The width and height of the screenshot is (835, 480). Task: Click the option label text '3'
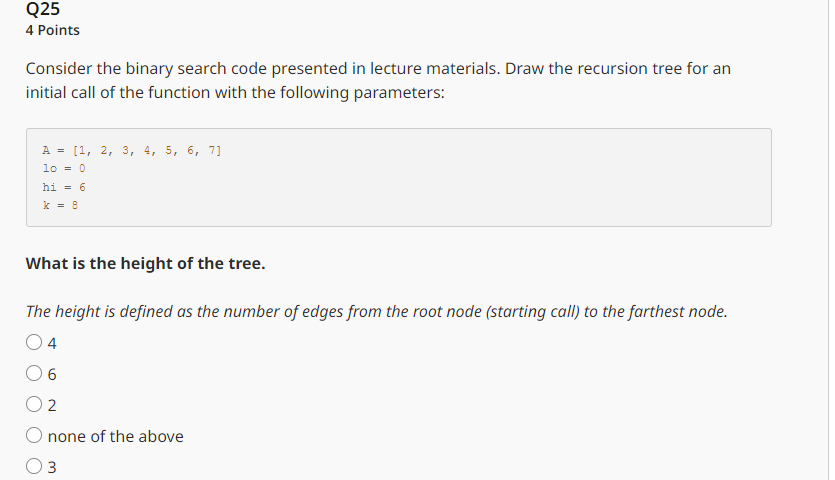pos(52,467)
